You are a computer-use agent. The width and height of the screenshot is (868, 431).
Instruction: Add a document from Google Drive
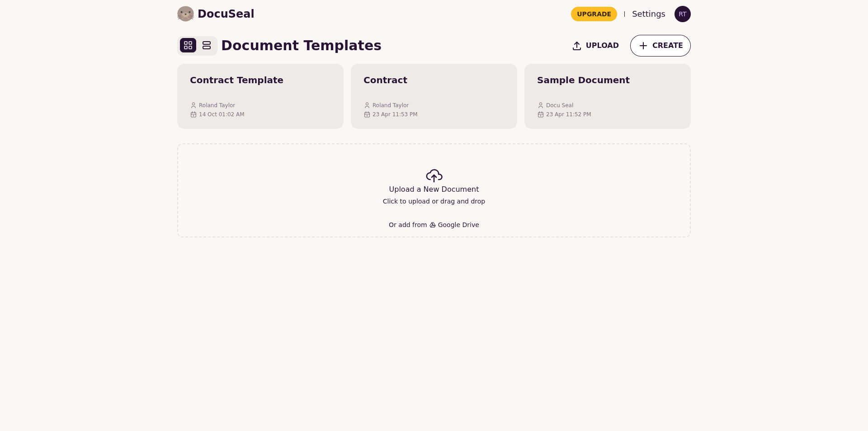458,225
